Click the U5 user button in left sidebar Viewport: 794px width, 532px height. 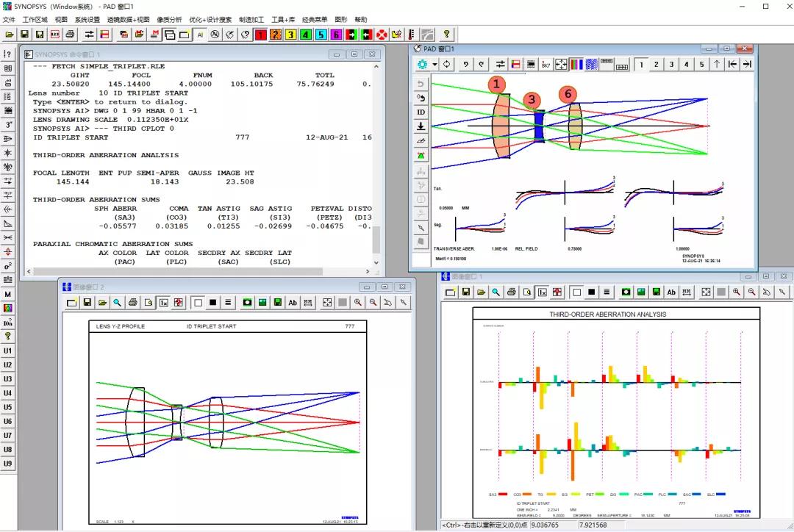pyautogui.click(x=7, y=407)
